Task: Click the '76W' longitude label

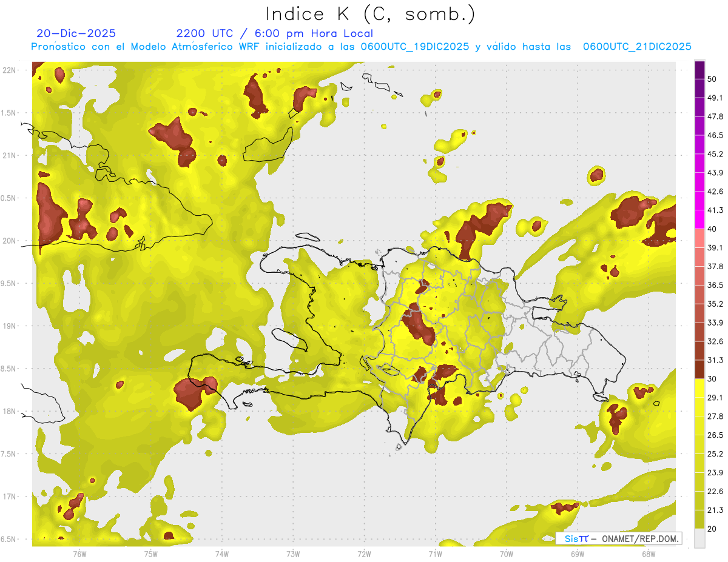Action: [79, 554]
